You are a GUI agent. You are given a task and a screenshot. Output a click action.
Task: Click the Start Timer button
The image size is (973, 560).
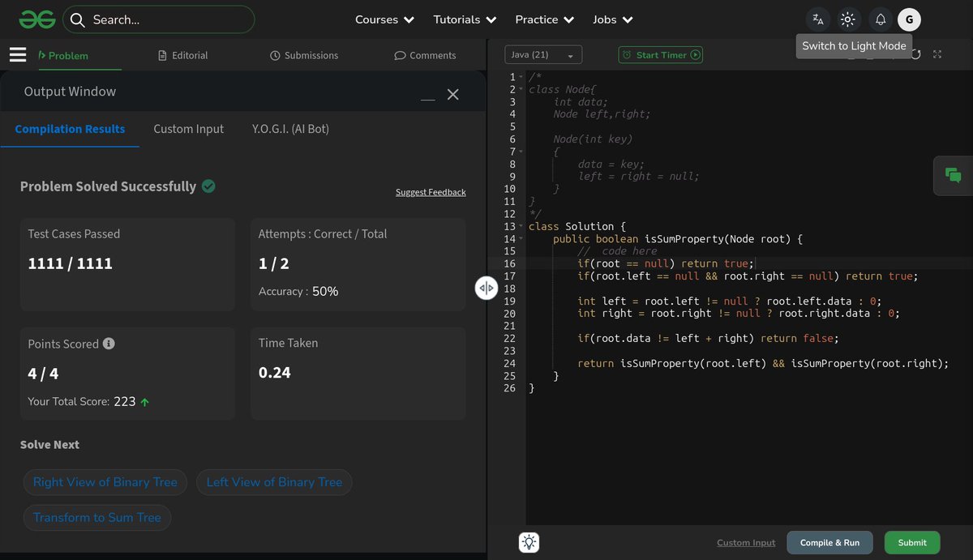(660, 55)
